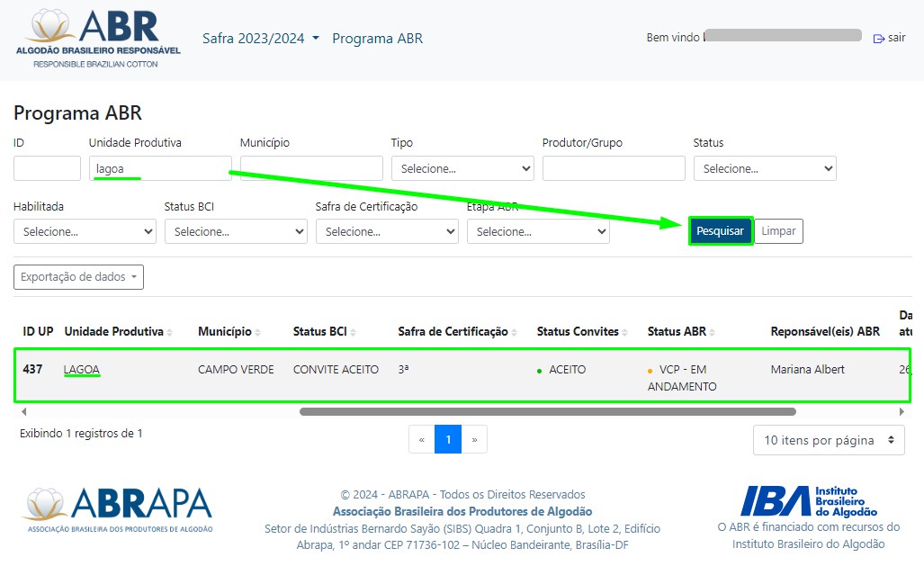Click the Município input field
Image resolution: width=924 pixels, height=566 pixels.
point(311,168)
